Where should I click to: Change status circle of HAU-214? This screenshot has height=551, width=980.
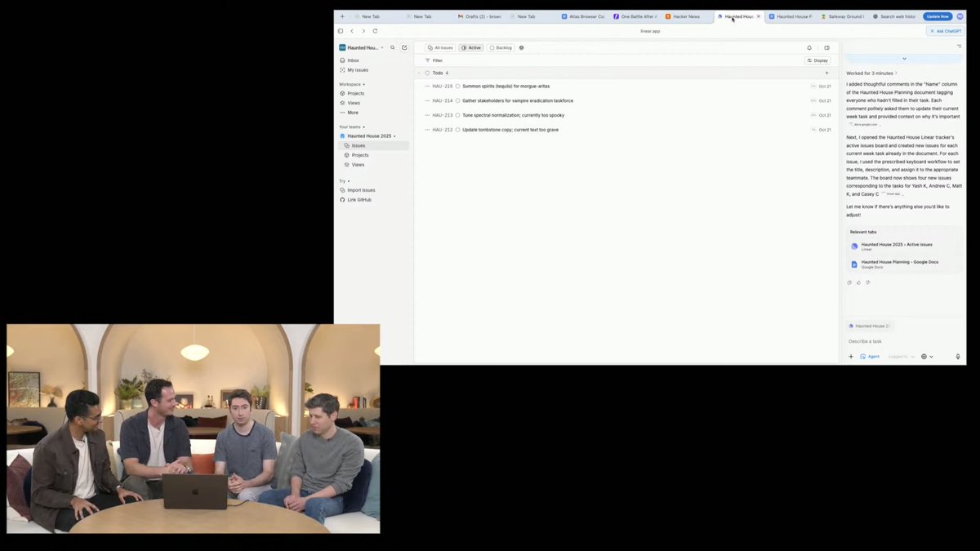coord(458,100)
